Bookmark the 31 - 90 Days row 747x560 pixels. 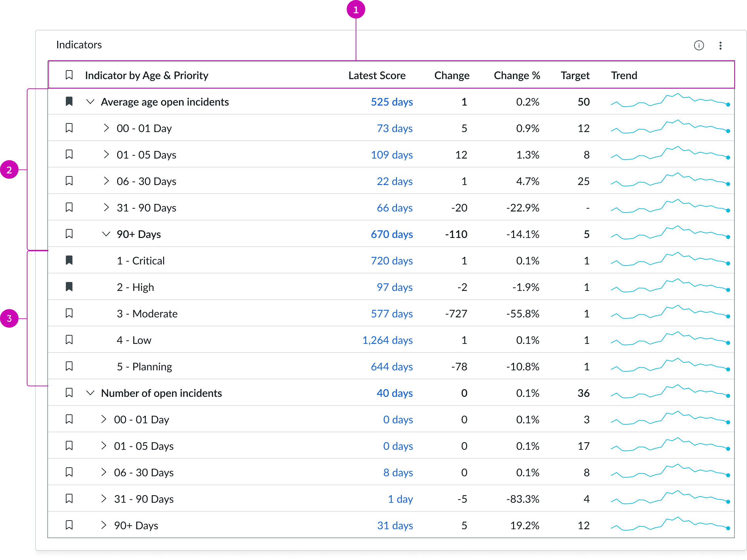pos(69,208)
